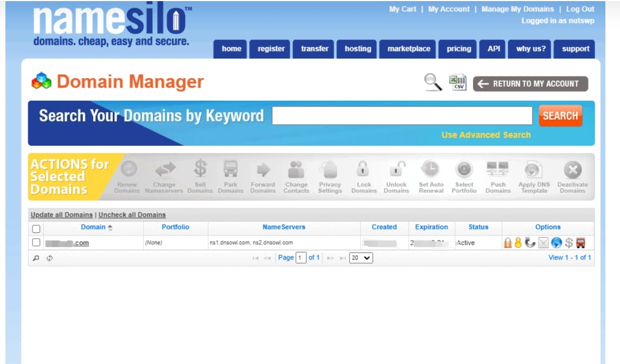The width and height of the screenshot is (620, 364).
Task: Open the magnifying glass search icon beside CSV
Action: click(x=432, y=83)
